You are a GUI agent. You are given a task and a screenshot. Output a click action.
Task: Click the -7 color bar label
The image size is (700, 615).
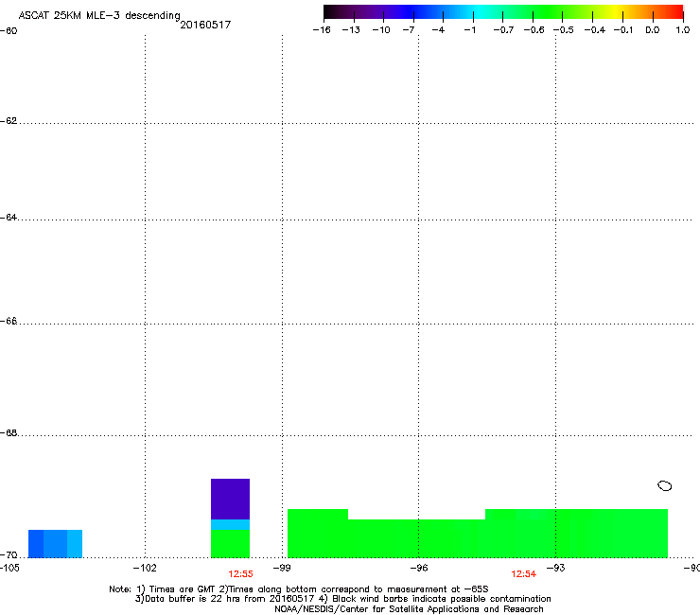coord(409,30)
